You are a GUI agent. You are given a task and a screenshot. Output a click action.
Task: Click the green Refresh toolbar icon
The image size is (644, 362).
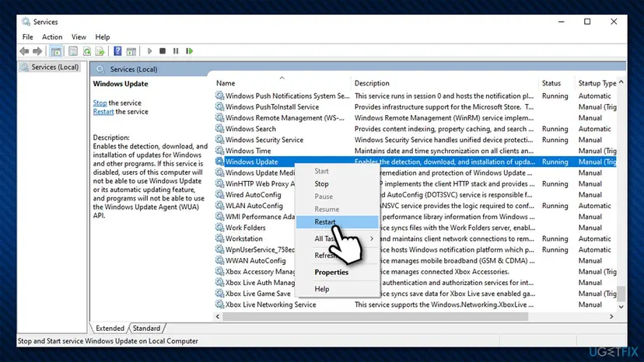pyautogui.click(x=86, y=51)
